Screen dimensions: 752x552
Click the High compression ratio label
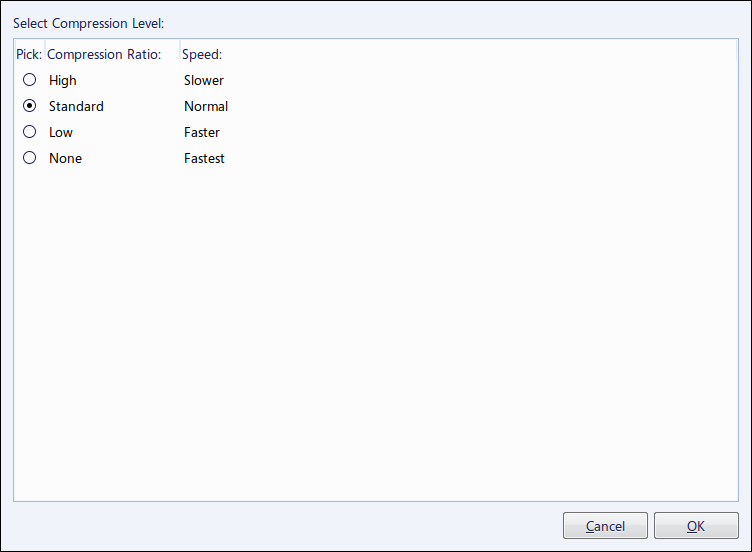63,81
